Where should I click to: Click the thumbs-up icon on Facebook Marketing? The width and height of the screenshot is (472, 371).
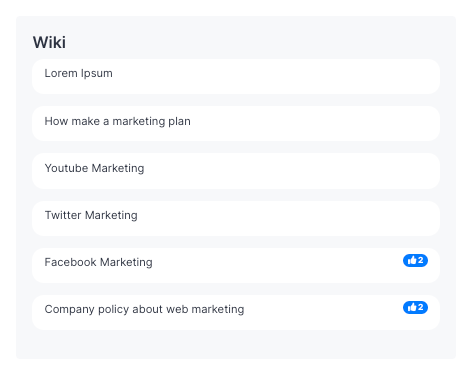[412, 260]
